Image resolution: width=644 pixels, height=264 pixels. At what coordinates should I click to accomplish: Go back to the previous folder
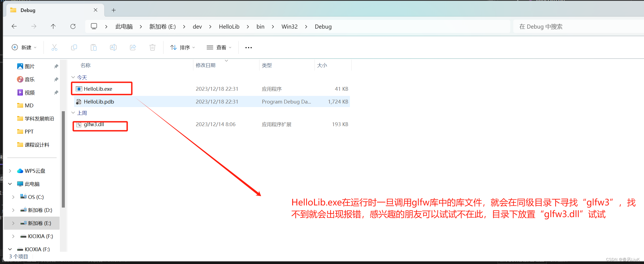tap(14, 26)
